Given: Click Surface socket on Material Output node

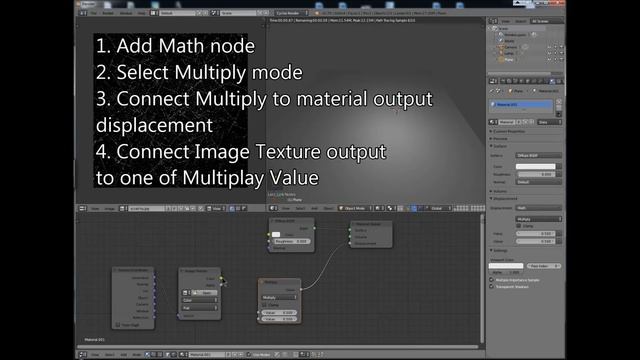Looking at the screenshot, I should [x=350, y=230].
